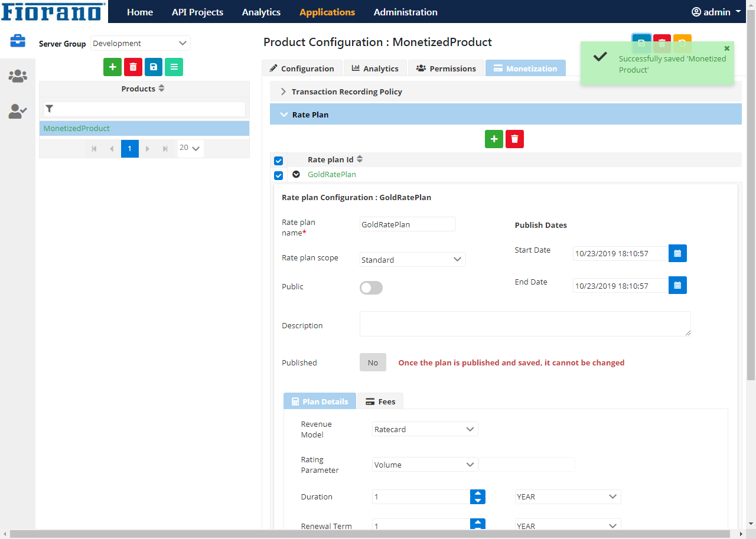Open the Products briefcase sidebar icon

[x=18, y=41]
